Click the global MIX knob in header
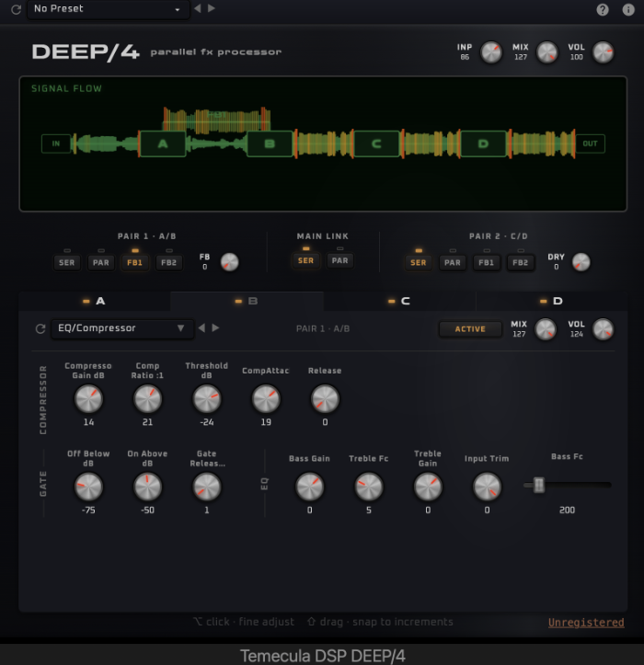This screenshot has width=644, height=665. 546,52
